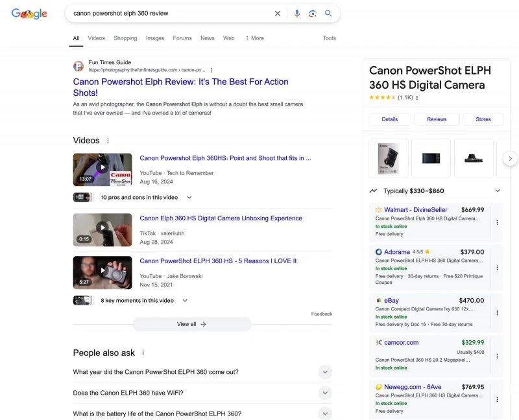Click the eBay logo icon
The image size is (519, 420).
[379, 300]
